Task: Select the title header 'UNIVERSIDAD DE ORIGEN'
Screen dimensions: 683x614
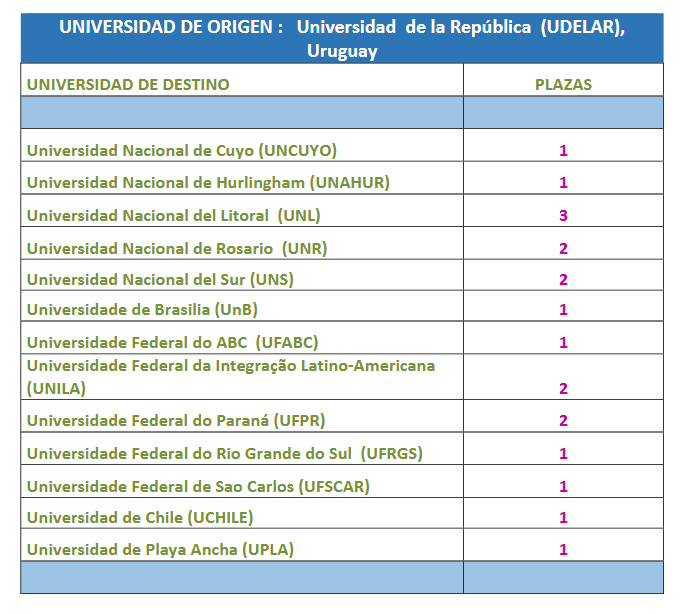Action: coord(342,38)
